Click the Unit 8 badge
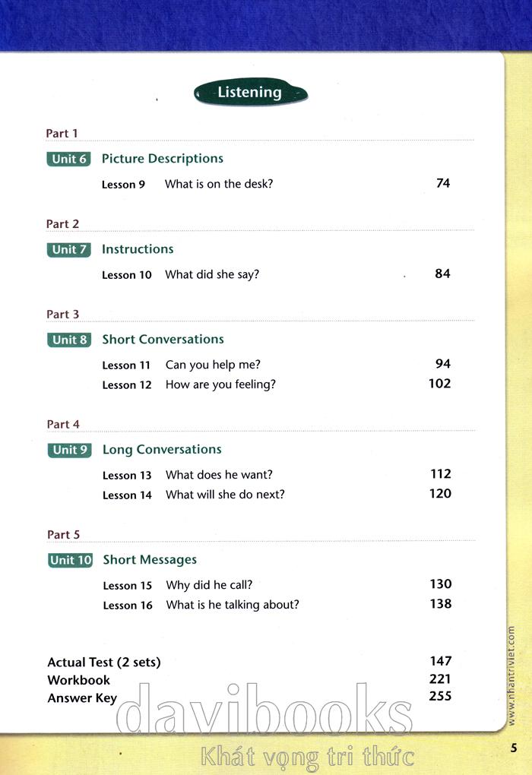 (69, 340)
